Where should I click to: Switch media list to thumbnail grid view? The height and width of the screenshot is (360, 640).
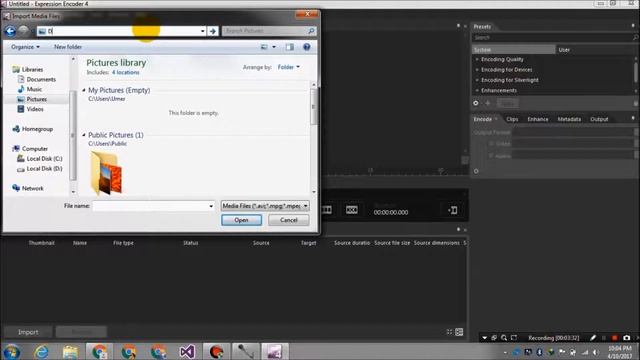tap(449, 332)
